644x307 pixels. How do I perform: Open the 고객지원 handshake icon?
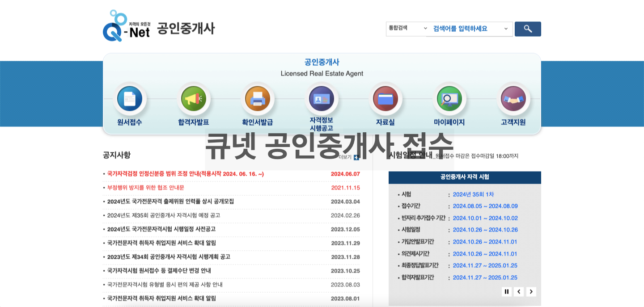pos(513,99)
